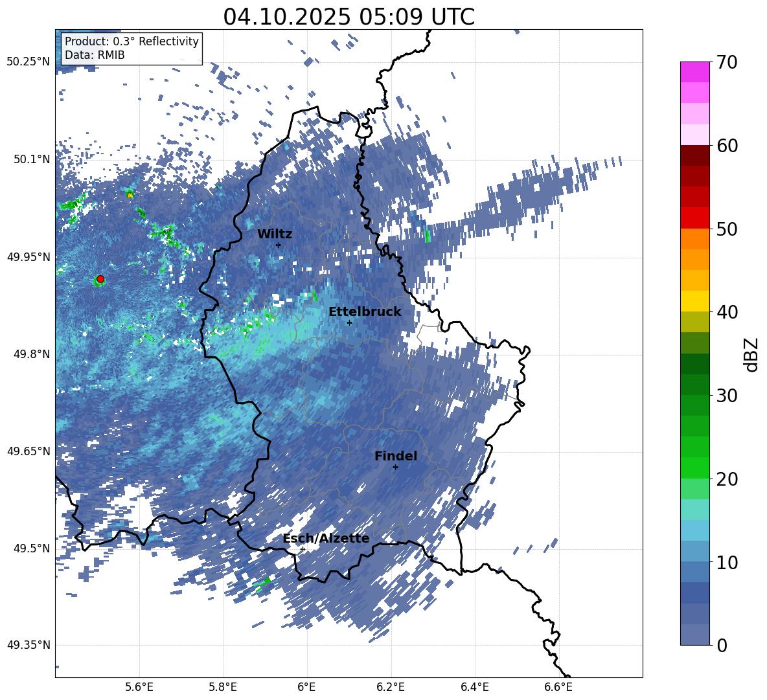This screenshot has width=767, height=700.
Task: Click the Wiltz city label
Action: point(275,234)
